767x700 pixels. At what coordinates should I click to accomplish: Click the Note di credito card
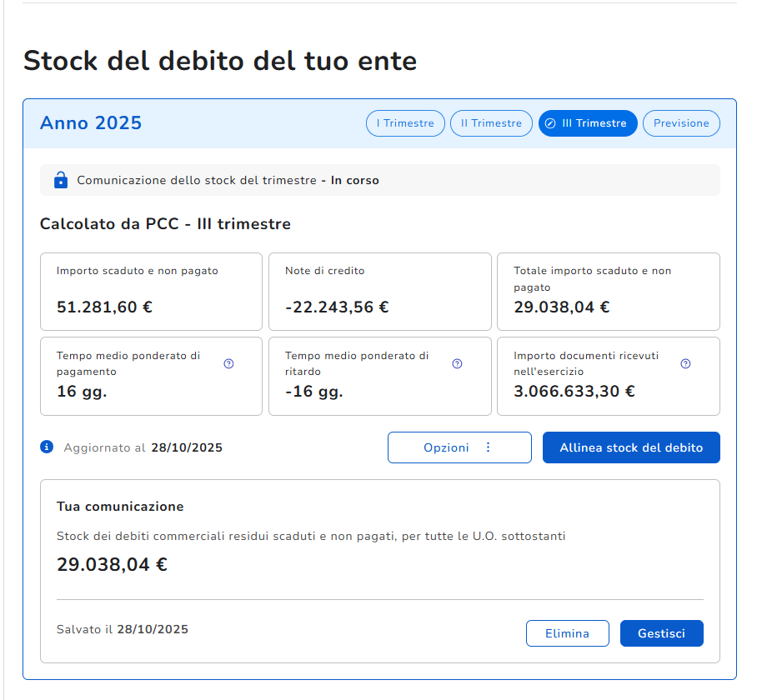coord(379,292)
